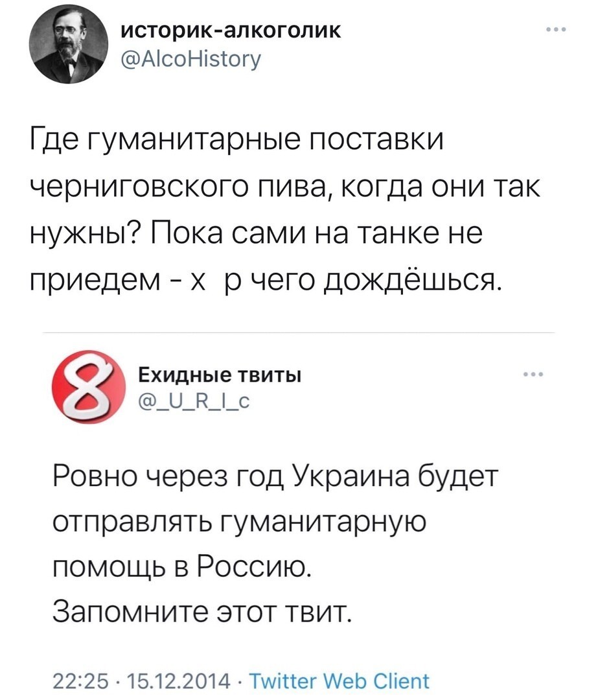This screenshot has height=700, width=598.
Task: Open the more options dots beside историк-алкоголик
Action: tap(556, 30)
